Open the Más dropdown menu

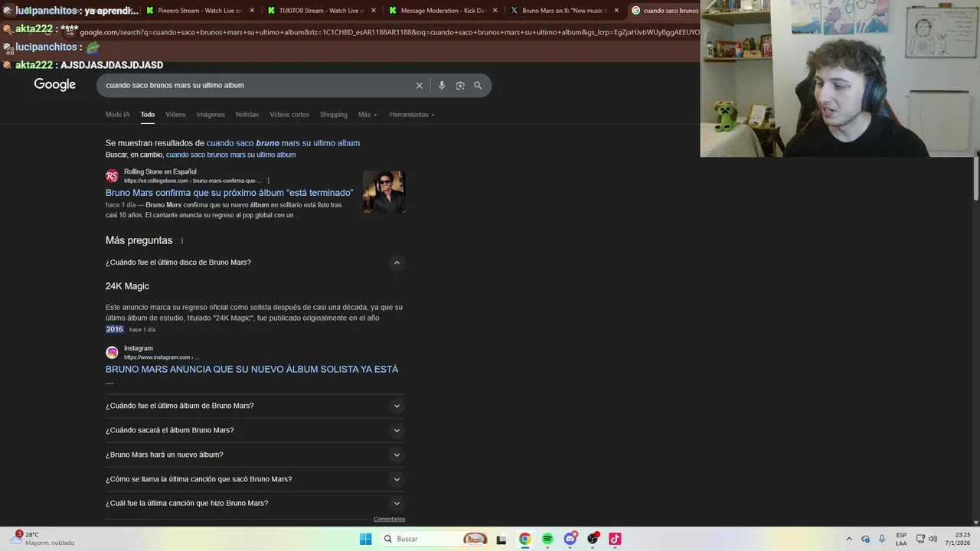tap(367, 115)
